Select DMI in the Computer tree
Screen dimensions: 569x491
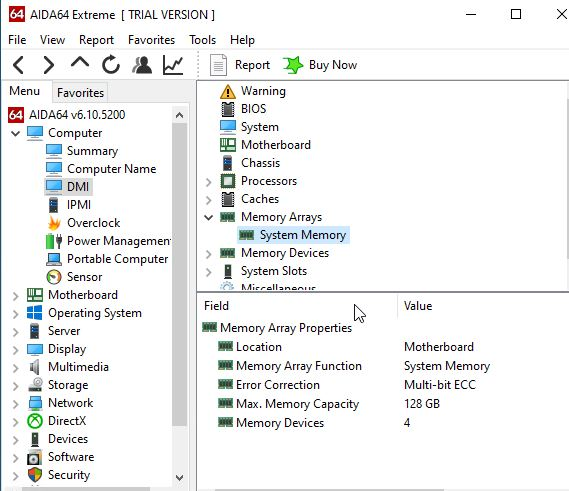point(78,187)
